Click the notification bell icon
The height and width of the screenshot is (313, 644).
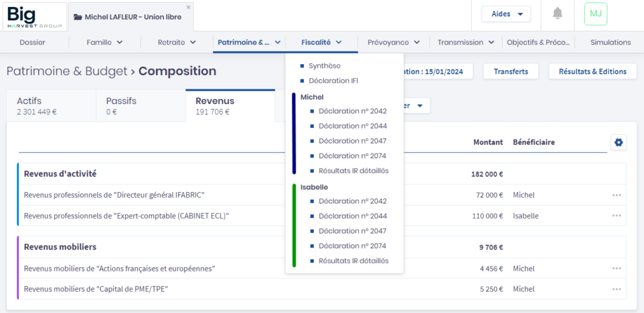point(557,14)
